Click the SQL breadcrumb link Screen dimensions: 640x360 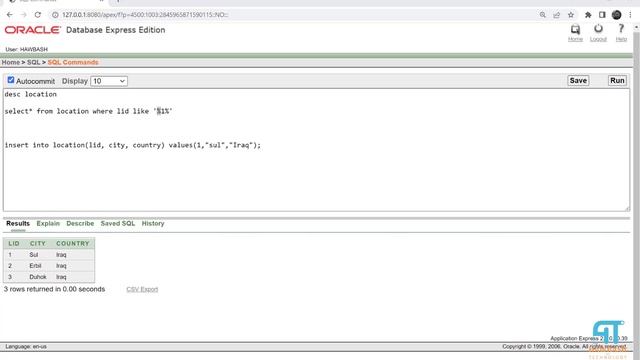tap(33, 62)
